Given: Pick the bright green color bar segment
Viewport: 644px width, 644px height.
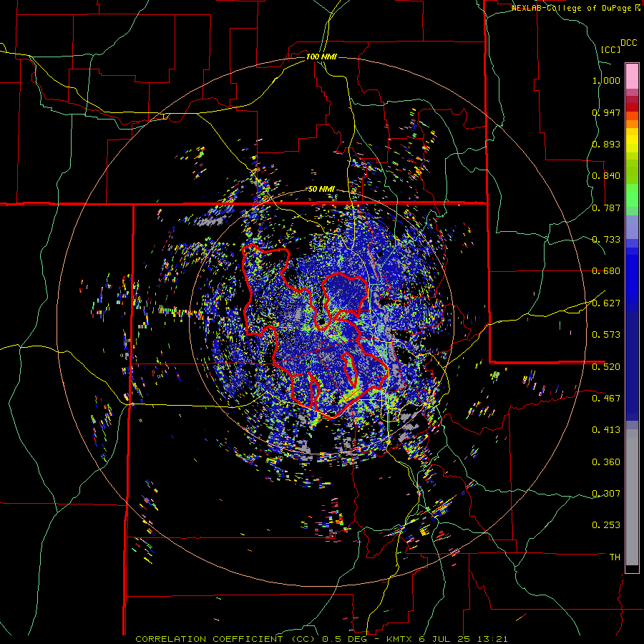Looking at the screenshot, I should click(632, 195).
